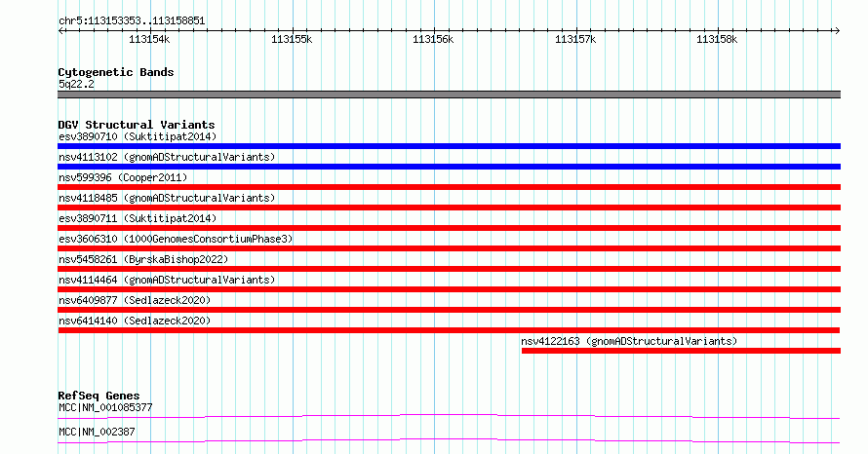Click the chr5:113153353..113158851 coordinate label
This screenshot has height=454, width=868.
(132, 21)
